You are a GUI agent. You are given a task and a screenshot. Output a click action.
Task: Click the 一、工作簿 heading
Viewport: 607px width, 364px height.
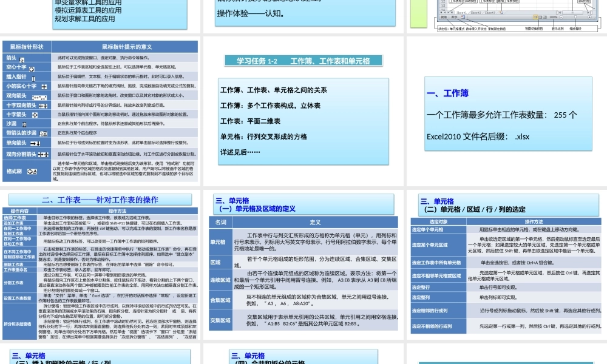[447, 93]
